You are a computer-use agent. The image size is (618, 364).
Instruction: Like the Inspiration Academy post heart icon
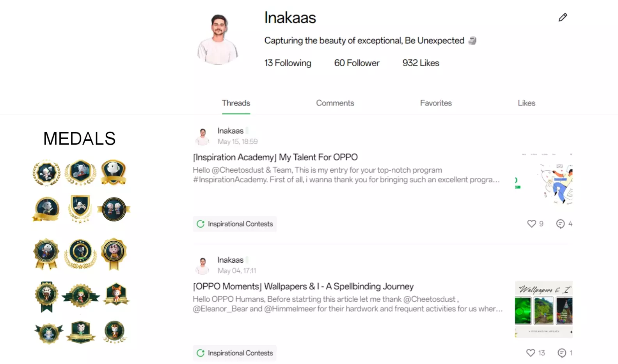click(x=531, y=224)
